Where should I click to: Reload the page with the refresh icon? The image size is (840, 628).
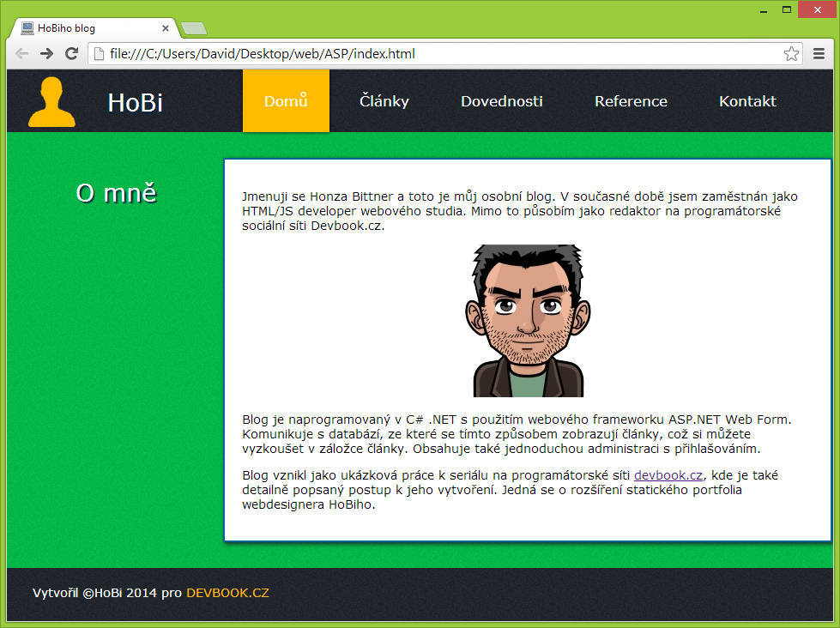tap(71, 53)
